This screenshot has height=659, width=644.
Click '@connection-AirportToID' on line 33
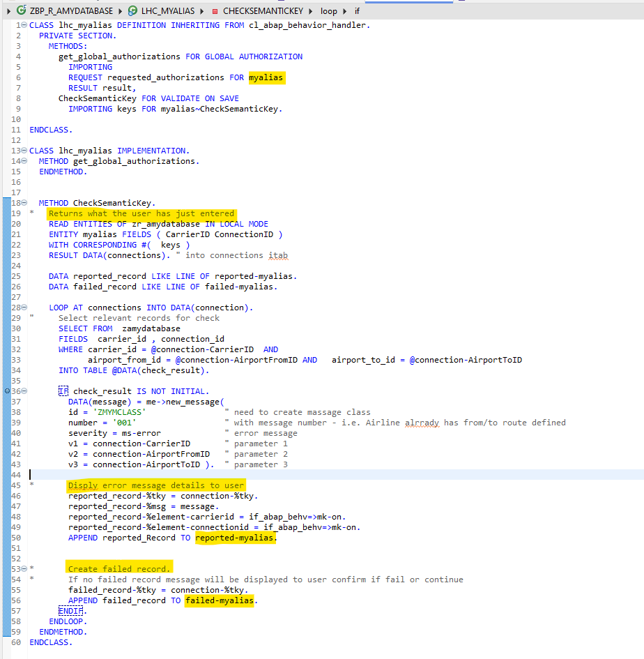pyautogui.click(x=466, y=360)
